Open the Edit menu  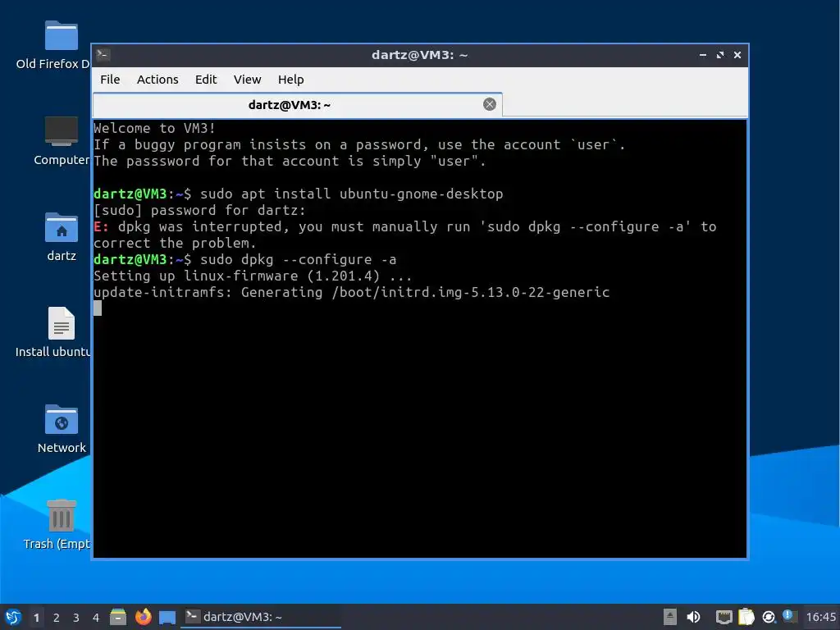click(206, 80)
